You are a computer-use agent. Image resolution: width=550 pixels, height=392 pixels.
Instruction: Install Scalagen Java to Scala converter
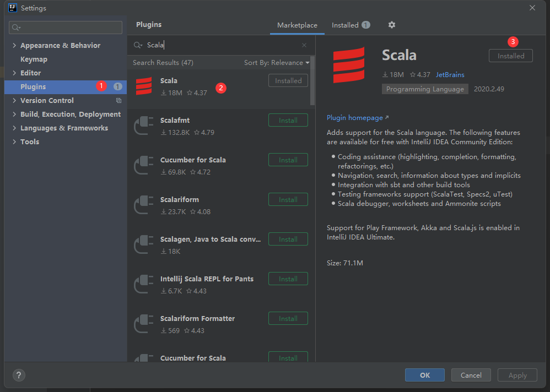tap(288, 239)
